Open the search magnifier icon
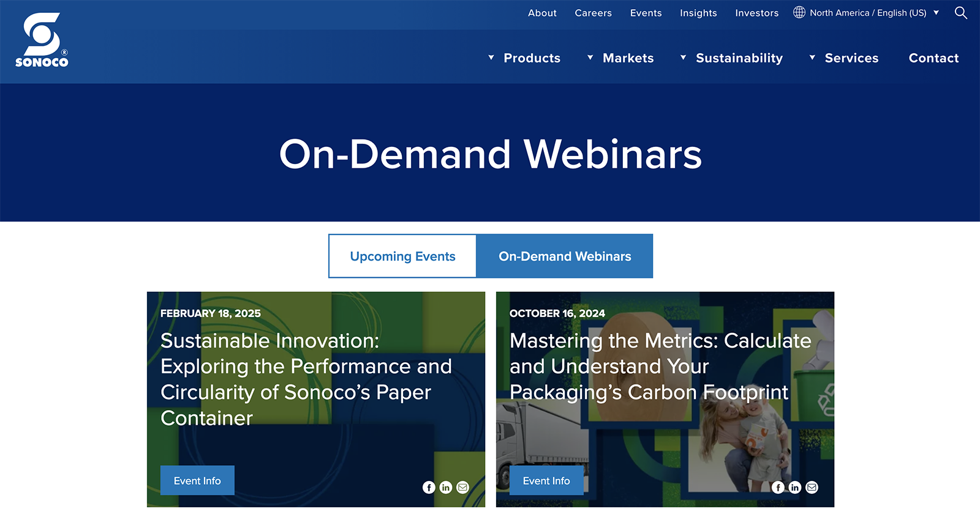 pyautogui.click(x=961, y=13)
